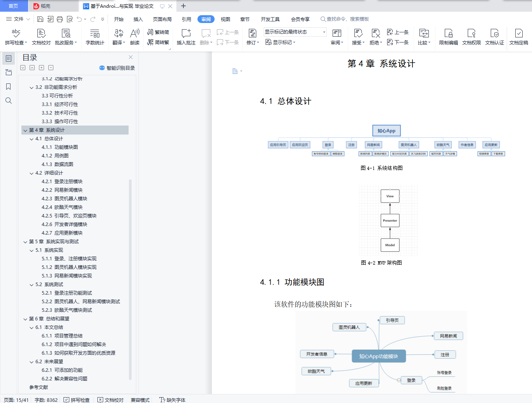Click 智能识别目录 smart outline recognition
Screen dimensions: 532x403
point(117,68)
